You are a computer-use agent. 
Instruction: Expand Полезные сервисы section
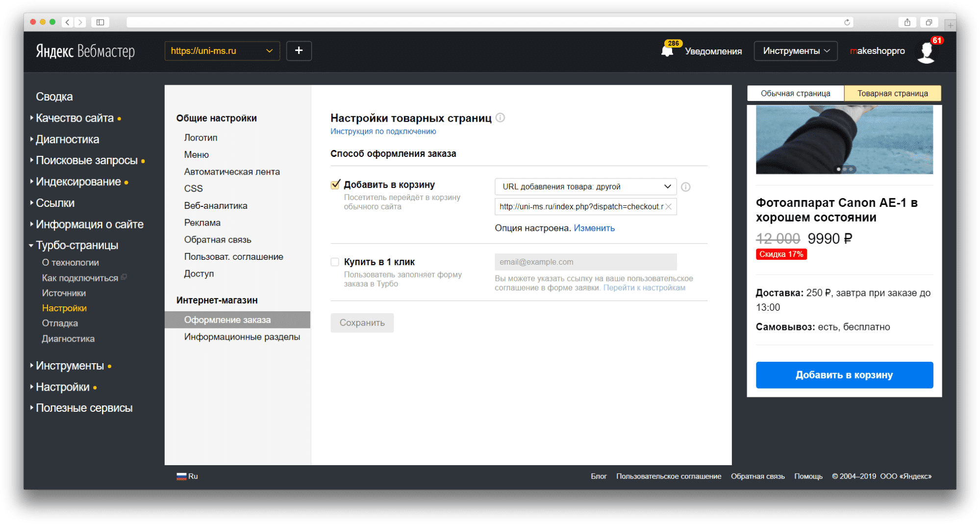[x=84, y=408]
